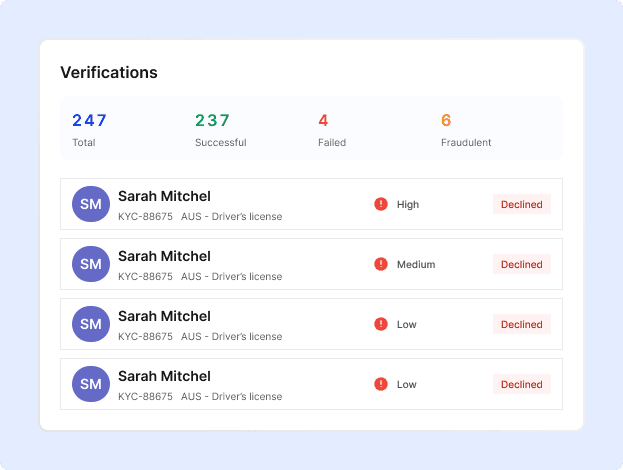Click the Declined badge in the High risk row
This screenshot has height=470, width=623.
522,204
